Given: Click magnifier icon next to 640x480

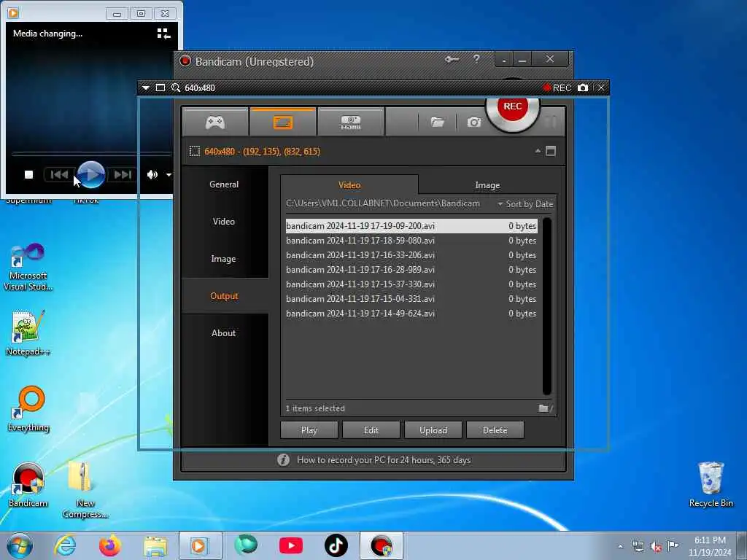Looking at the screenshot, I should coord(175,88).
